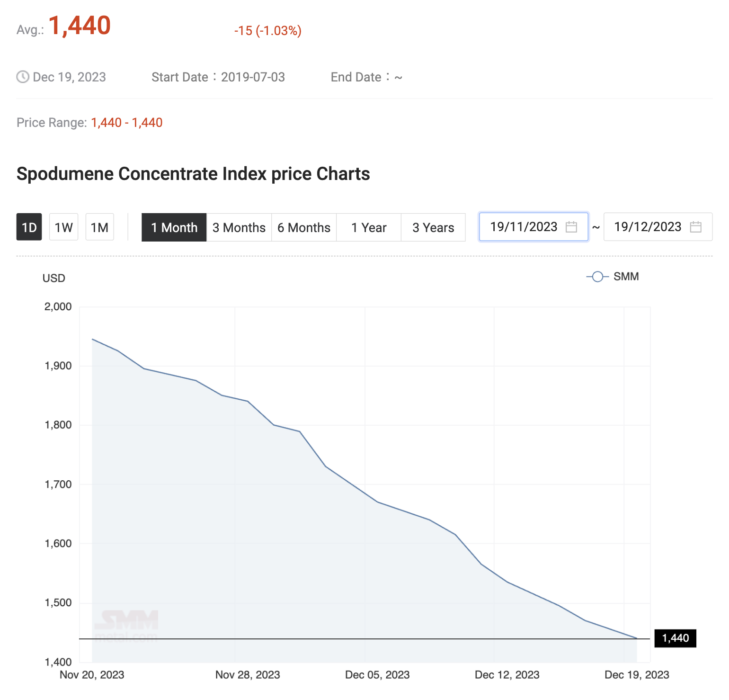Open the 19/12/2023 end date picker
Image resolution: width=729 pixels, height=700 pixels.
647,227
